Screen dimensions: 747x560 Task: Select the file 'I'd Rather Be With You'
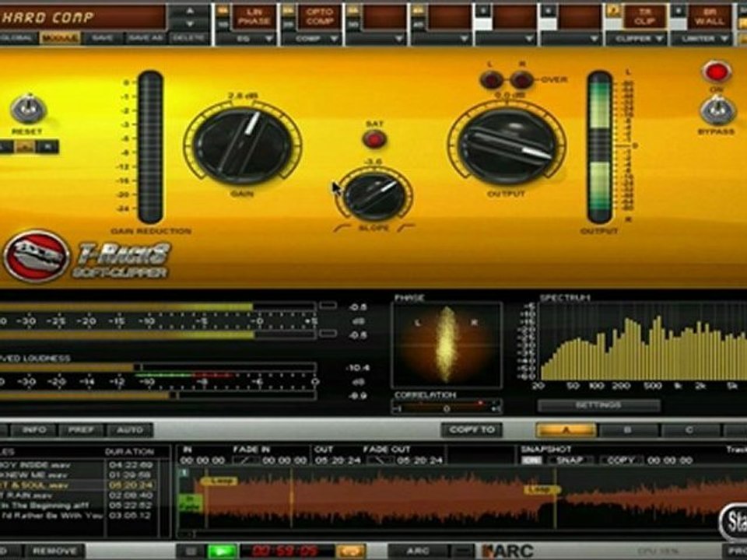pyautogui.click(x=78, y=516)
